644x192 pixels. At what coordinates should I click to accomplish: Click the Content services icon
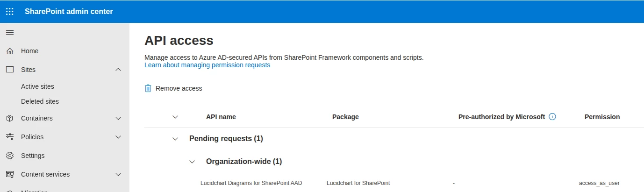coord(10,174)
